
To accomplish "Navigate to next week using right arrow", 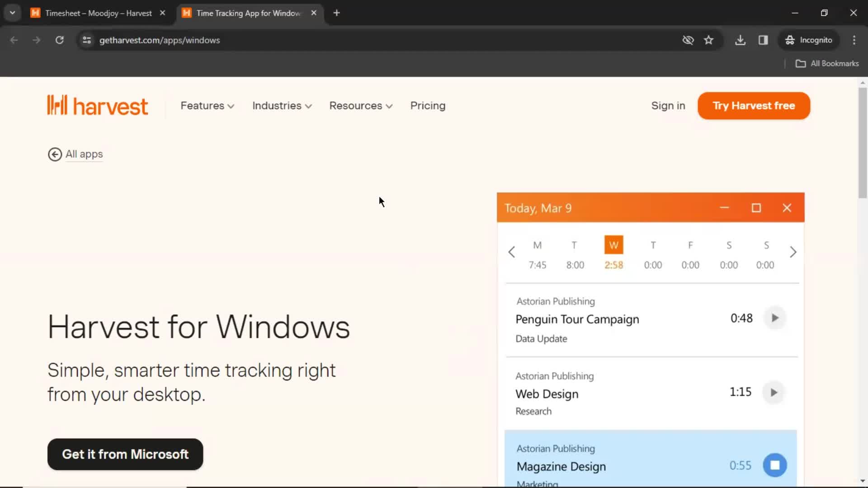I will [x=793, y=251].
